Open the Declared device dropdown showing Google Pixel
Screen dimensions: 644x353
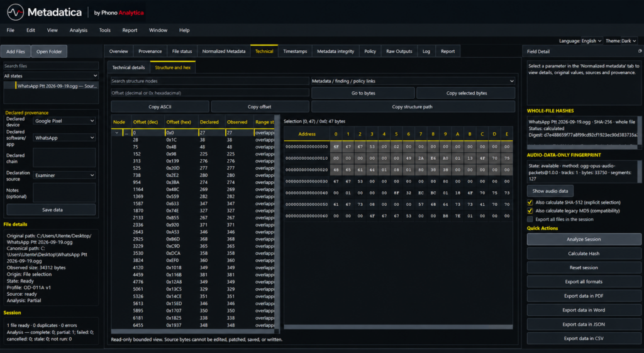[65, 121]
